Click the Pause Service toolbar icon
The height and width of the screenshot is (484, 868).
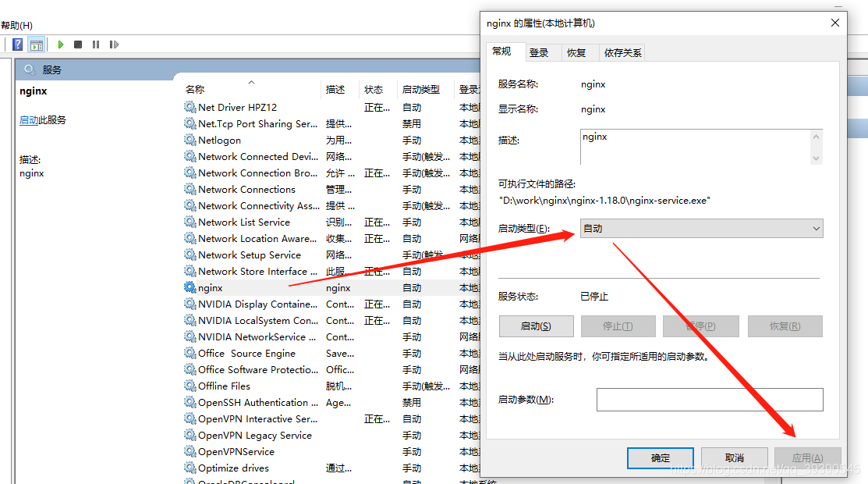[96, 44]
